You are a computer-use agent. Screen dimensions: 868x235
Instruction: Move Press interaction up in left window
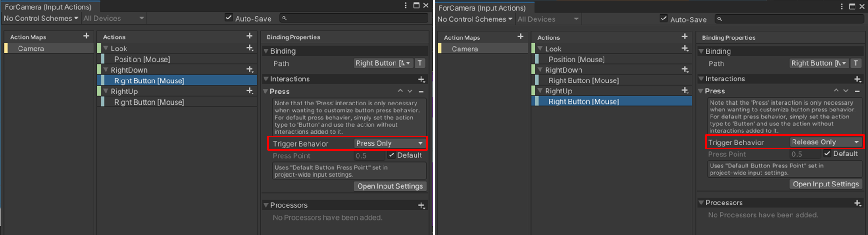click(400, 91)
